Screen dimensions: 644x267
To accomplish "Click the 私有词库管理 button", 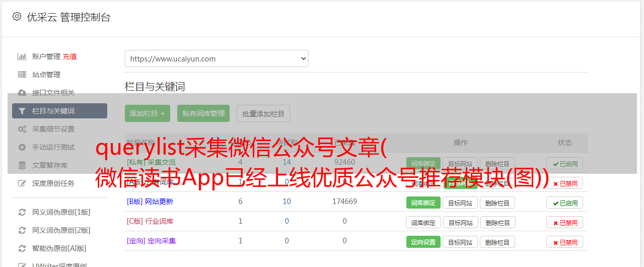I will tap(203, 113).
